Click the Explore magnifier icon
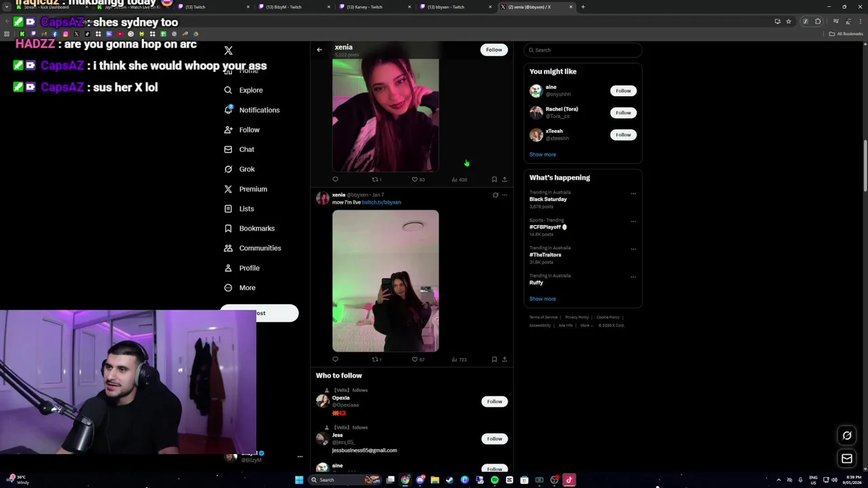868x488 pixels. pyautogui.click(x=228, y=90)
